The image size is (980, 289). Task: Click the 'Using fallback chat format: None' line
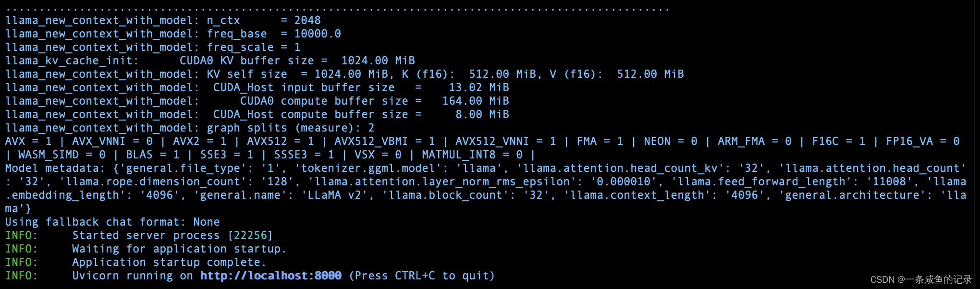point(112,222)
